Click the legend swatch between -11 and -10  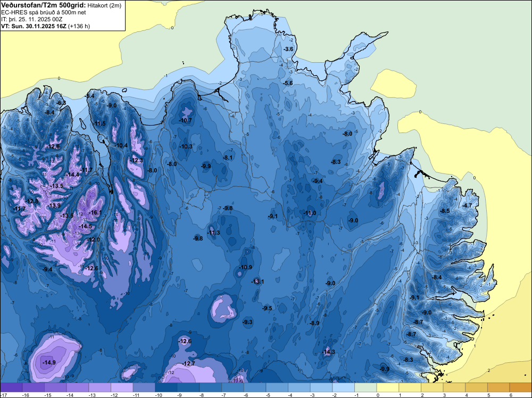point(144,387)
